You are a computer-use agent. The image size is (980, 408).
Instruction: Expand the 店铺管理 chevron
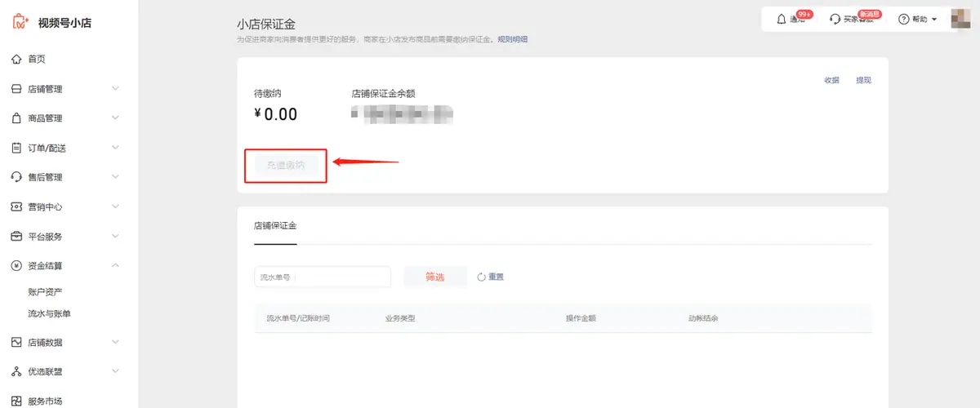(115, 89)
